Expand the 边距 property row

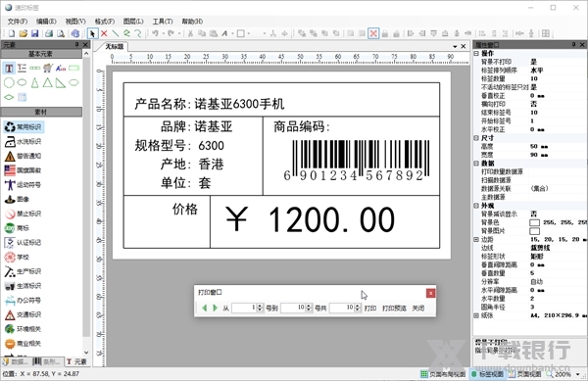pyautogui.click(x=476, y=239)
